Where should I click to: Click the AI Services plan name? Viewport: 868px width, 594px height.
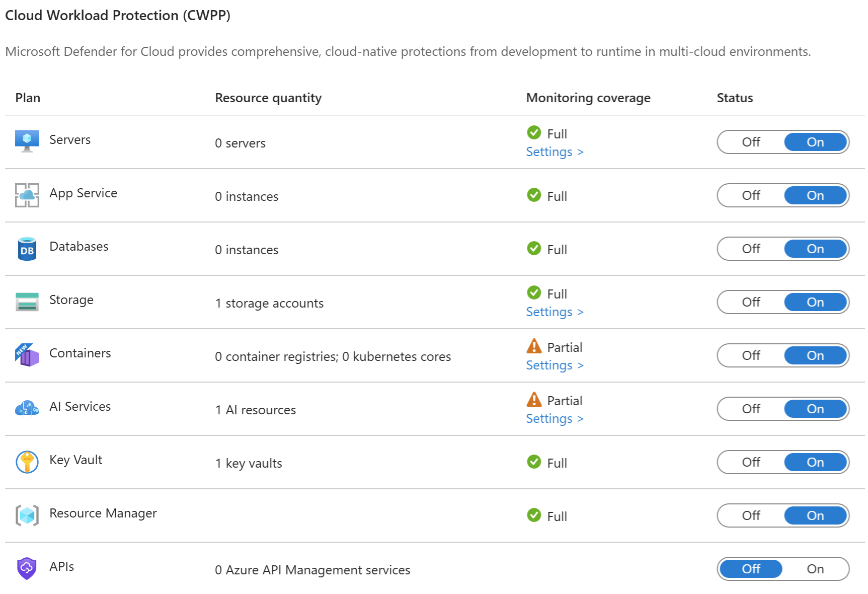click(x=80, y=406)
